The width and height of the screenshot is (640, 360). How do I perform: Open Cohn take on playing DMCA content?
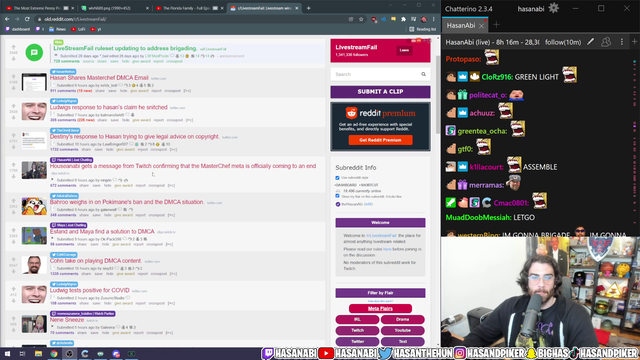(x=96, y=260)
